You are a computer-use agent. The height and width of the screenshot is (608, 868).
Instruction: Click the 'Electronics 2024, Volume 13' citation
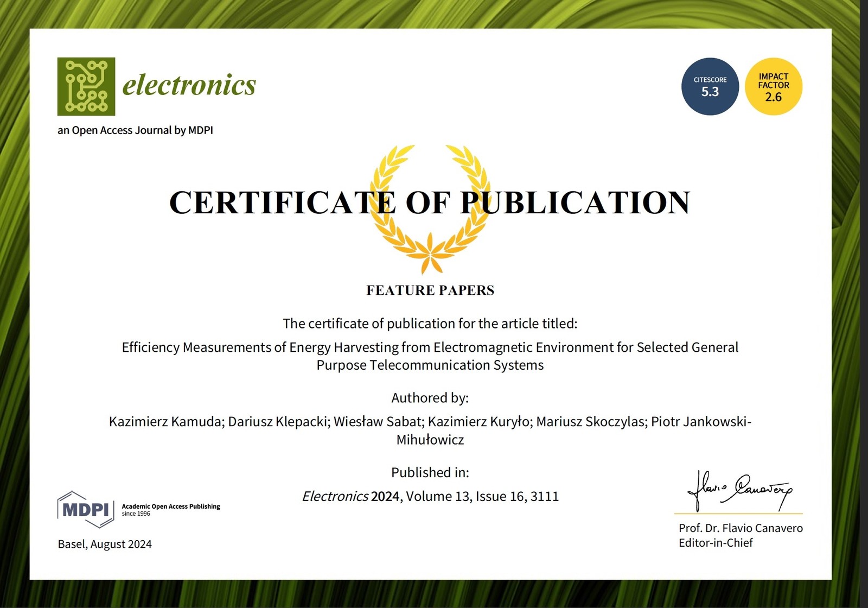[x=430, y=496]
